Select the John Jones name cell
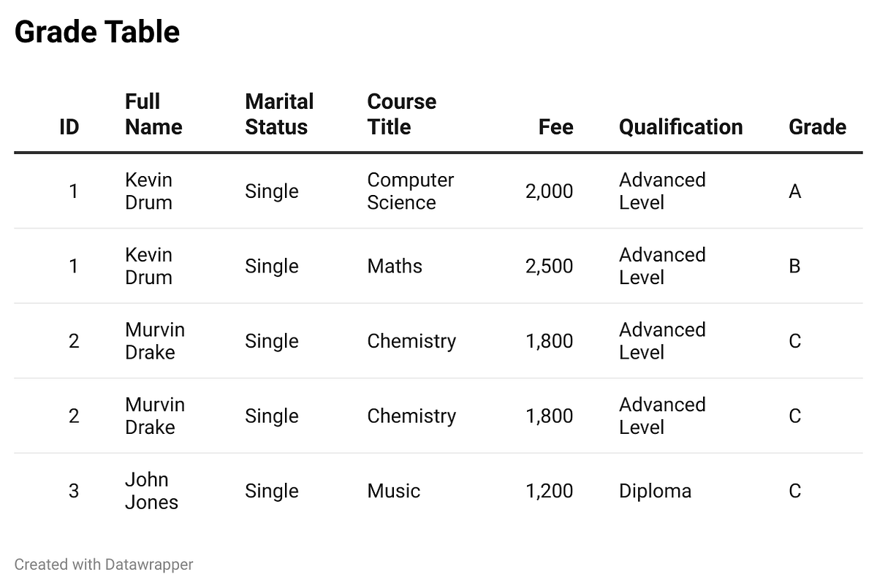Image resolution: width=877 pixels, height=588 pixels. (151, 491)
